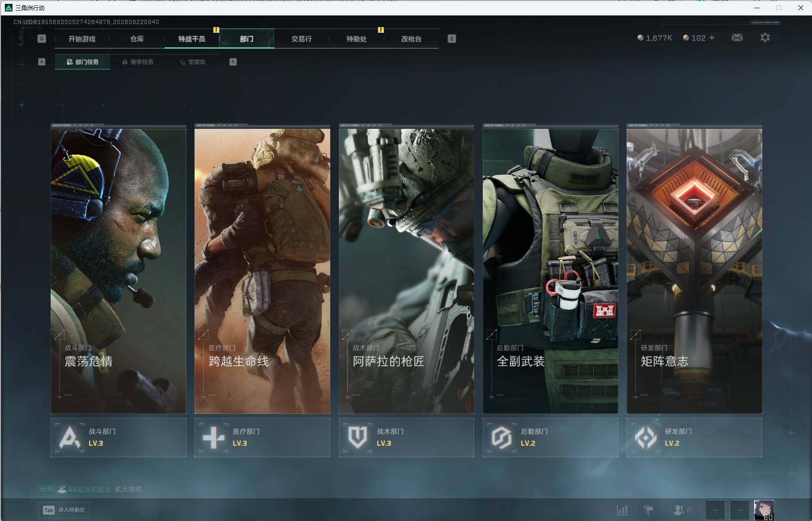Click 医疗部门 LV.3 level label
812x521 pixels.
240,443
